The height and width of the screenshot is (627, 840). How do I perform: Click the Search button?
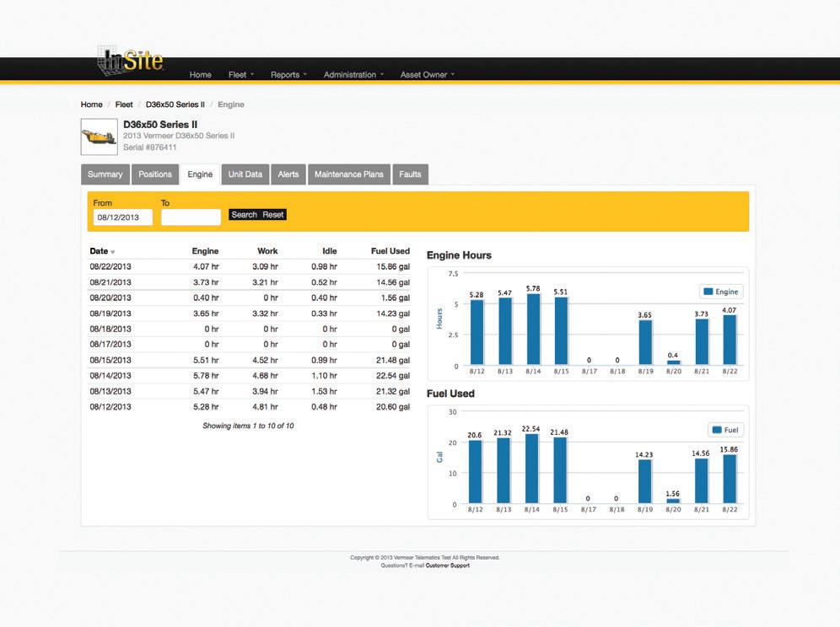coord(245,215)
